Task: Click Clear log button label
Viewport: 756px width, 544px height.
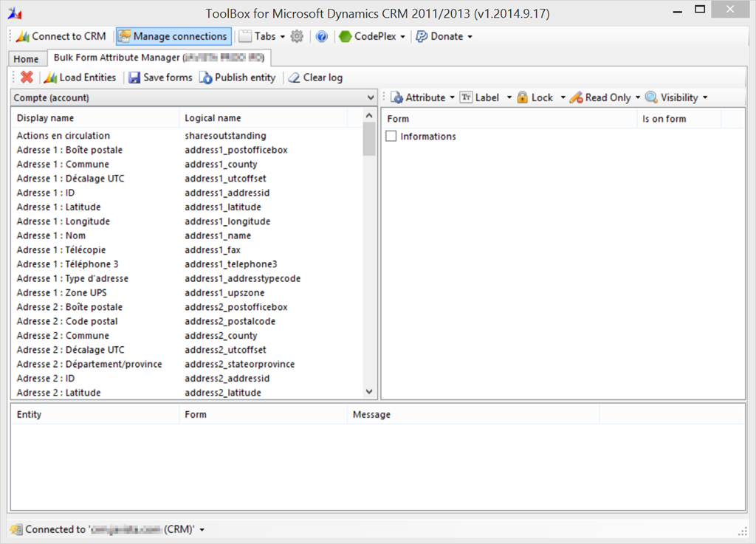Action: coord(323,78)
